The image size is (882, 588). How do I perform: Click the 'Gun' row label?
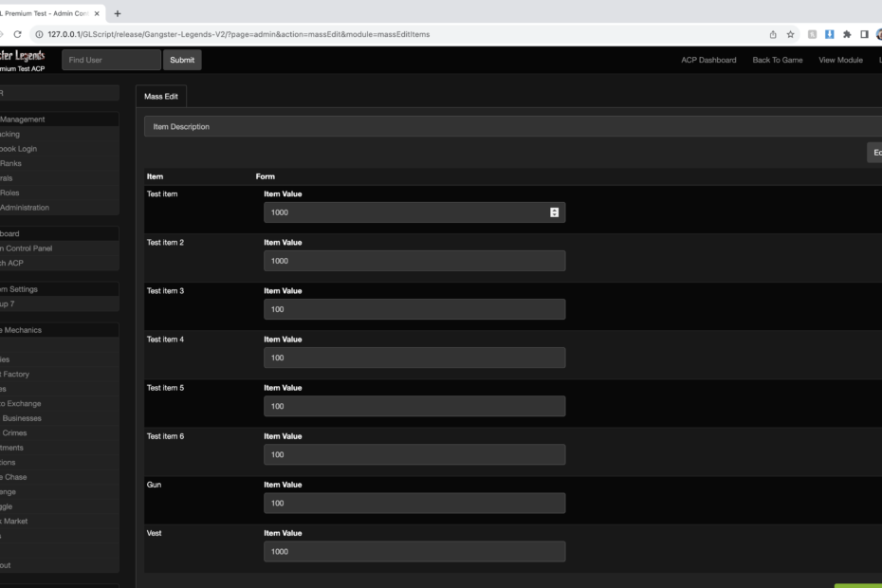coord(155,484)
